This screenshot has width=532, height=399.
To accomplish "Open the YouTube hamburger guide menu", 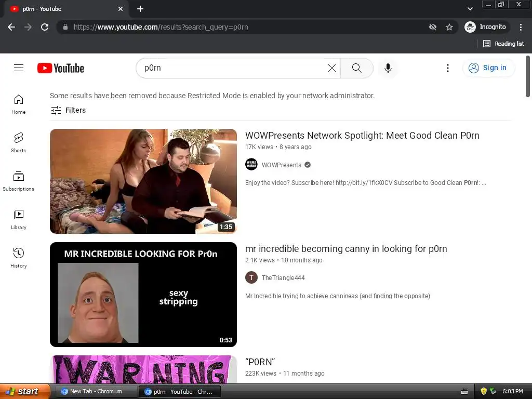I will 19,68.
